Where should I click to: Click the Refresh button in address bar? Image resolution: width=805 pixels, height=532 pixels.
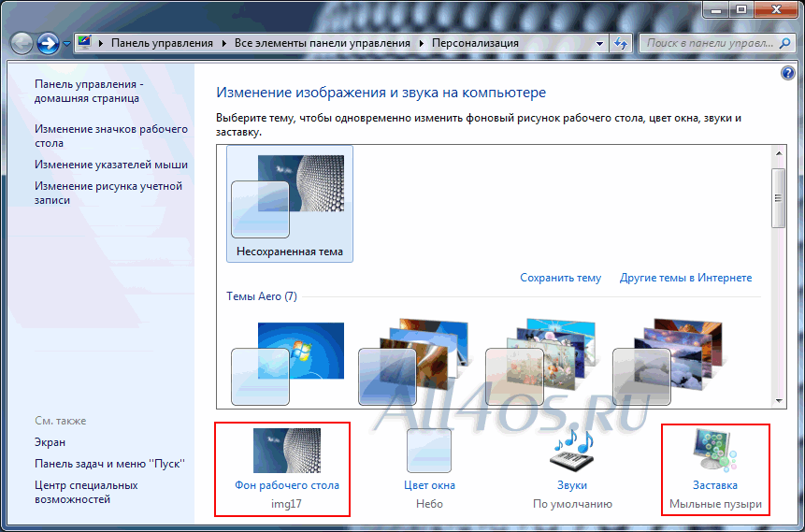621,44
